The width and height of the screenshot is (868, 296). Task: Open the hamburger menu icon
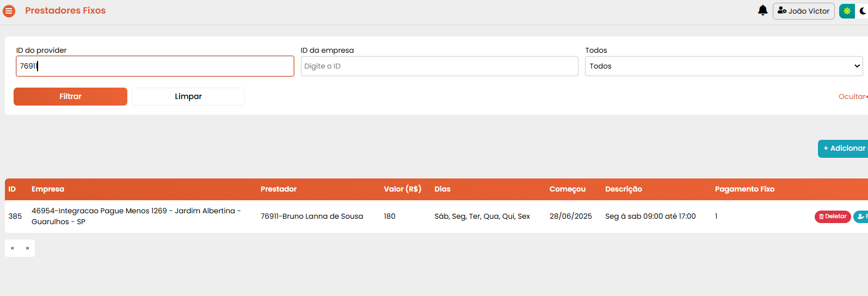(x=9, y=11)
